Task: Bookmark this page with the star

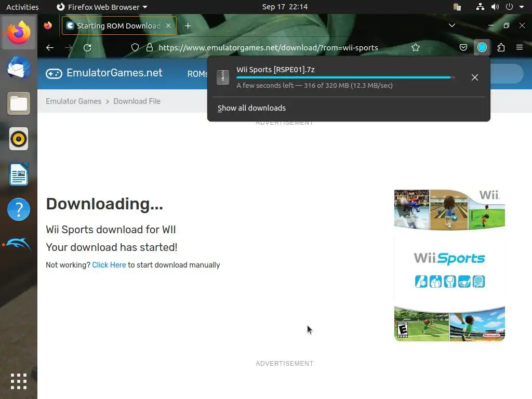Action: (416, 47)
